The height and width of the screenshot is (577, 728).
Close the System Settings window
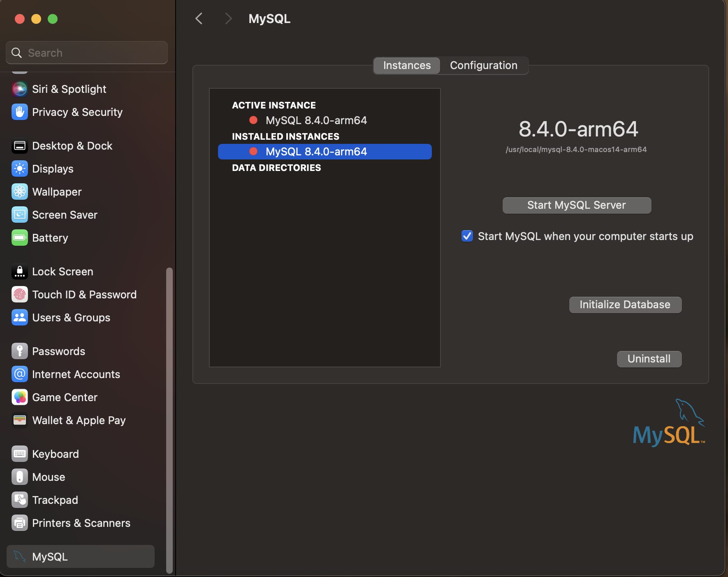point(20,19)
